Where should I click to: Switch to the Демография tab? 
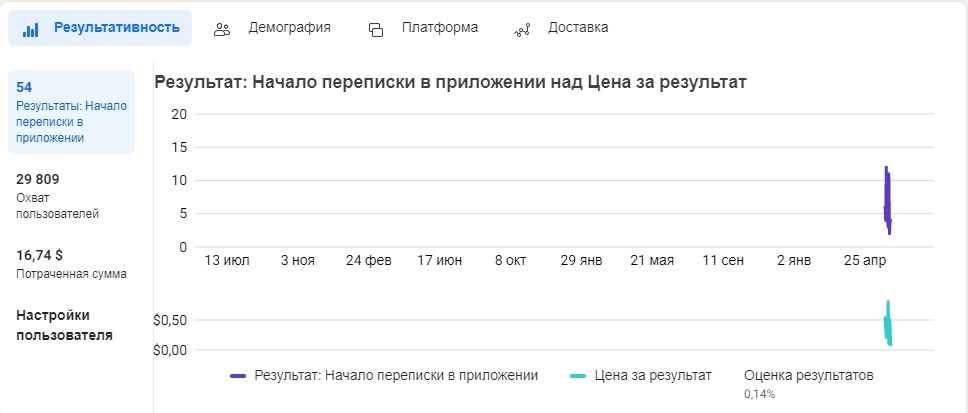272,28
